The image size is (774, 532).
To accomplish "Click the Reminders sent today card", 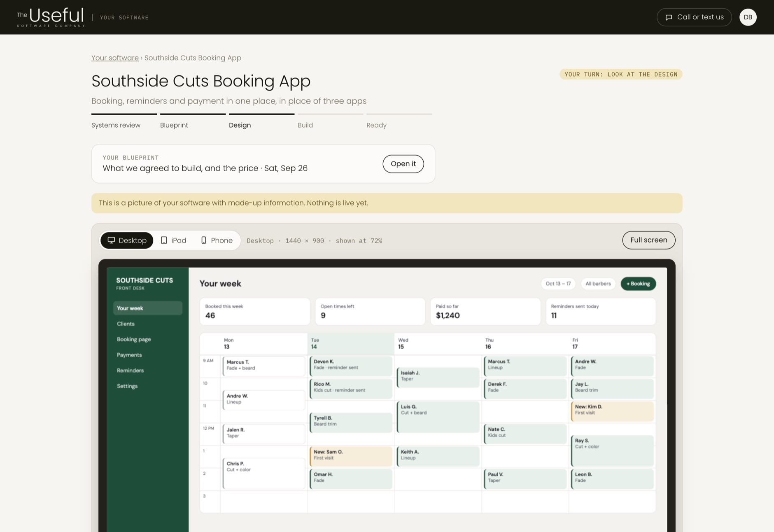I will click(601, 312).
